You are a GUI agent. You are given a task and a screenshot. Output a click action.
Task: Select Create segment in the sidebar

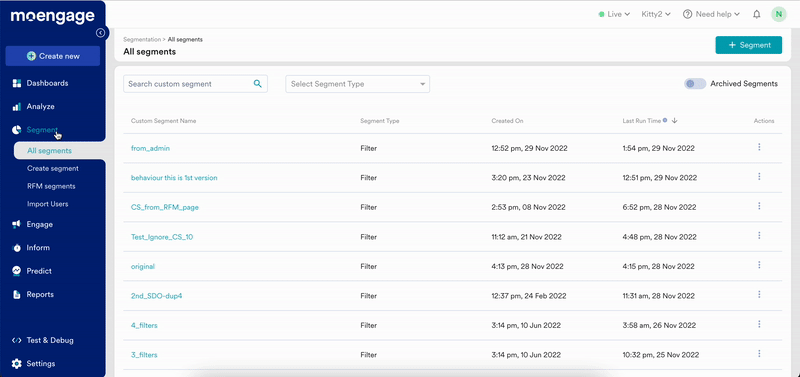pyautogui.click(x=53, y=168)
